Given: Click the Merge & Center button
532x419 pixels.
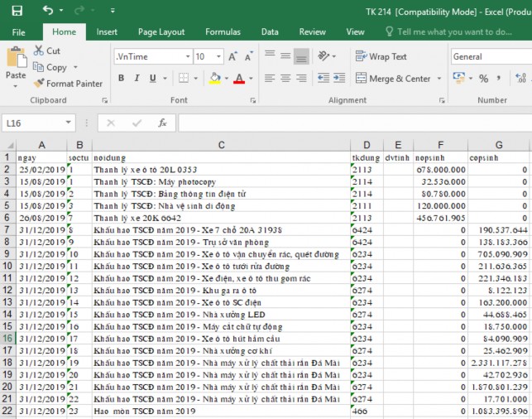Looking at the screenshot, I should [394, 79].
